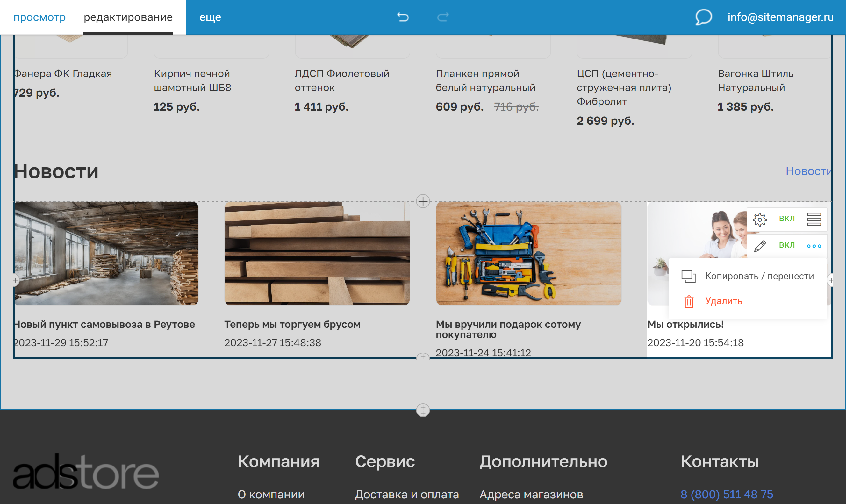Click the undo arrow icon
Screen dimensions: 846x504
click(x=403, y=17)
